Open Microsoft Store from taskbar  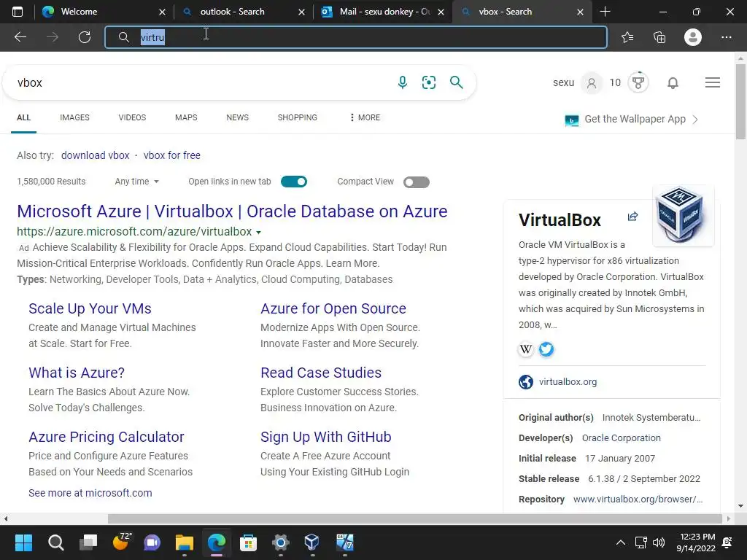tap(248, 542)
